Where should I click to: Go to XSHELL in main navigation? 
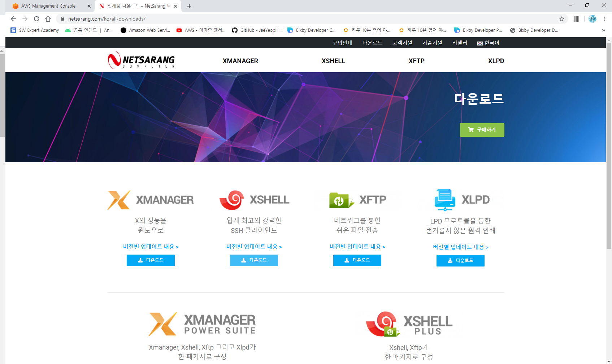click(333, 61)
